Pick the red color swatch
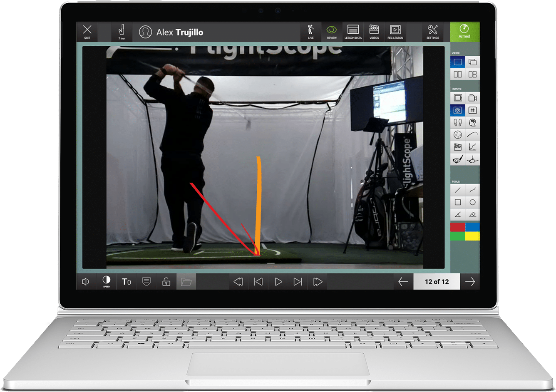 coord(458,227)
